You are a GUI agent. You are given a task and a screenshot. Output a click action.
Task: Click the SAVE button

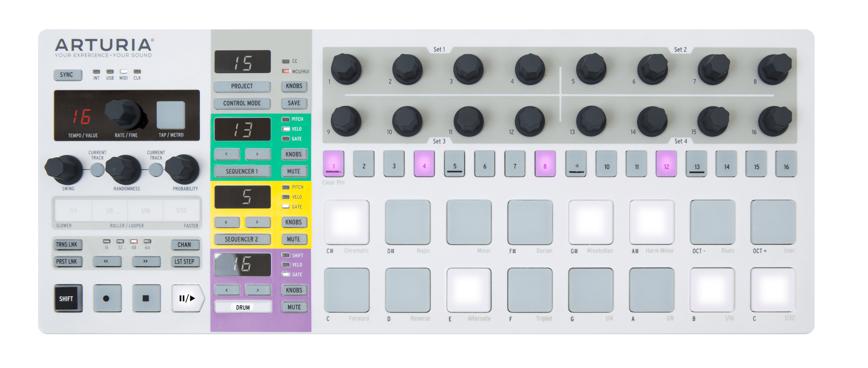(294, 103)
